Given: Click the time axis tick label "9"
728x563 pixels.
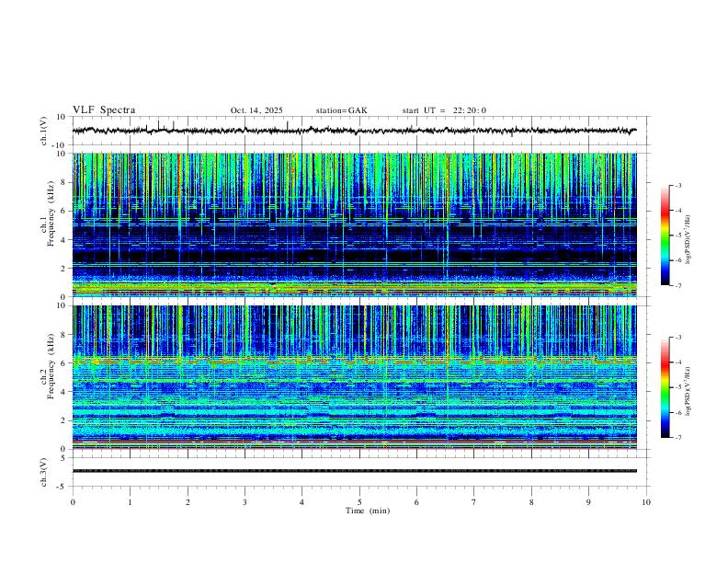Looking at the screenshot, I should pyautogui.click(x=588, y=502).
